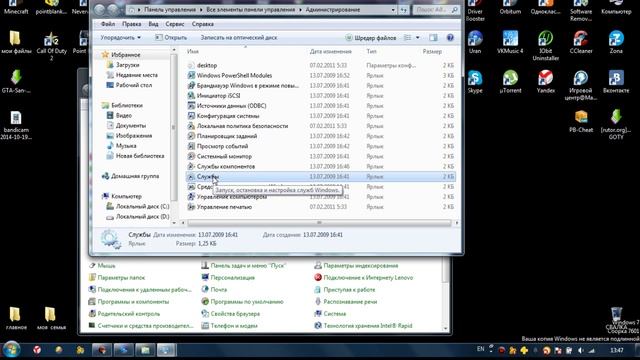Screen dimensions: 640x360
Task: Toggle the preview pane icon
Action: (433, 38)
